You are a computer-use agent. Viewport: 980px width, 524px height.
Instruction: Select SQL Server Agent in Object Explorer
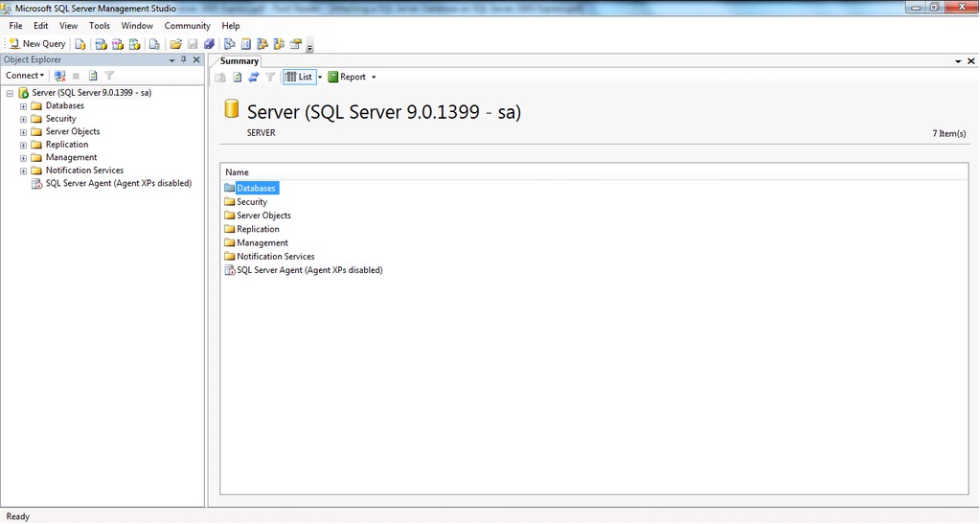click(118, 183)
